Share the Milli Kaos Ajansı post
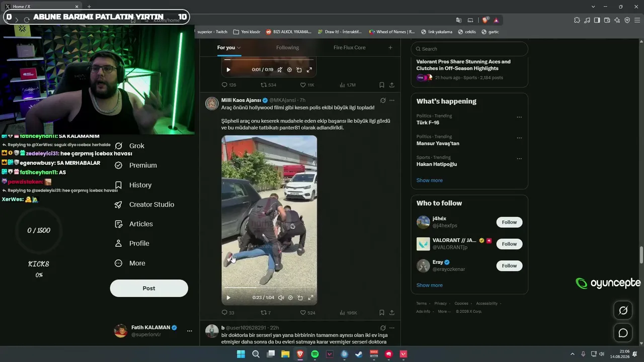 pos(392,313)
